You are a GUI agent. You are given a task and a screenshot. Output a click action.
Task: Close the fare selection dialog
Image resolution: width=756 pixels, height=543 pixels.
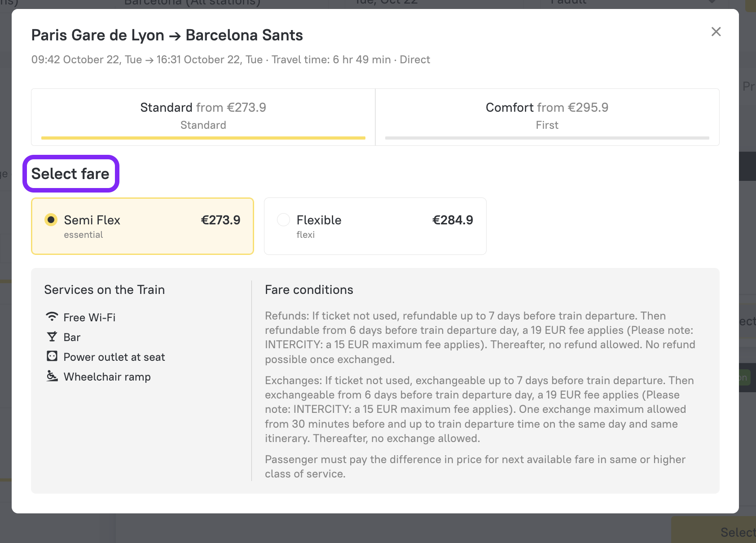click(716, 32)
